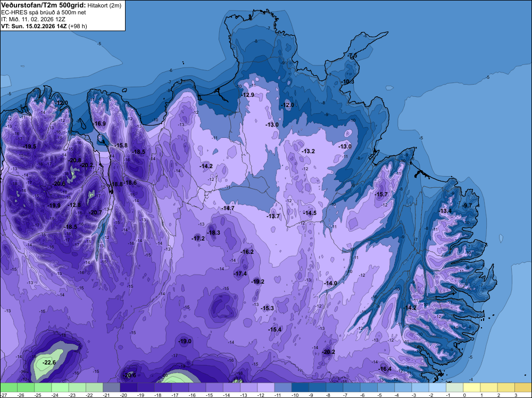532x398 pixels.
Task: Select the -18.3 temperature value
Action: pyautogui.click(x=213, y=233)
